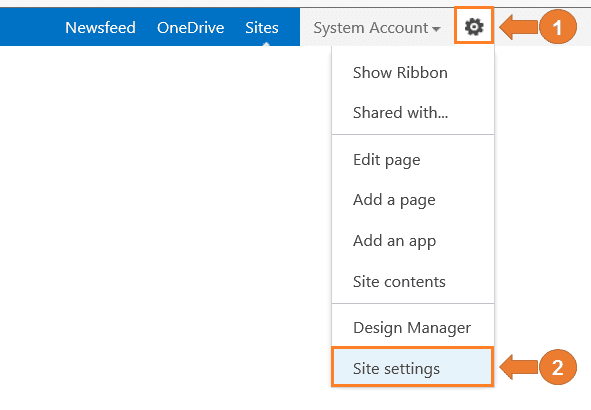Click the empty blue bar left of Newsfeed

[30, 27]
